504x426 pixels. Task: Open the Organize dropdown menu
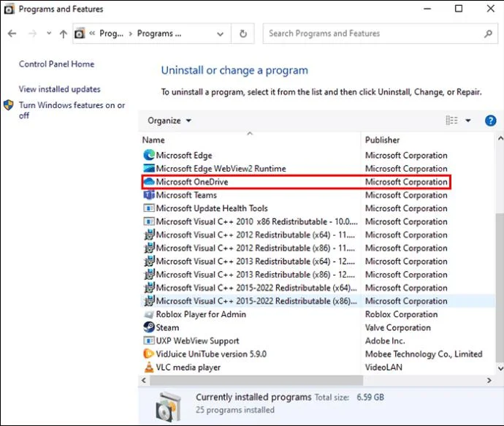(x=169, y=121)
